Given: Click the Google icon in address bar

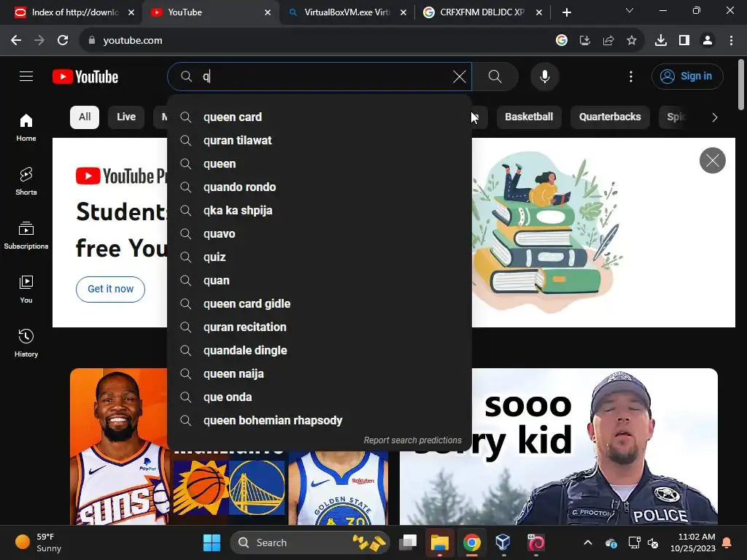Looking at the screenshot, I should (x=562, y=41).
